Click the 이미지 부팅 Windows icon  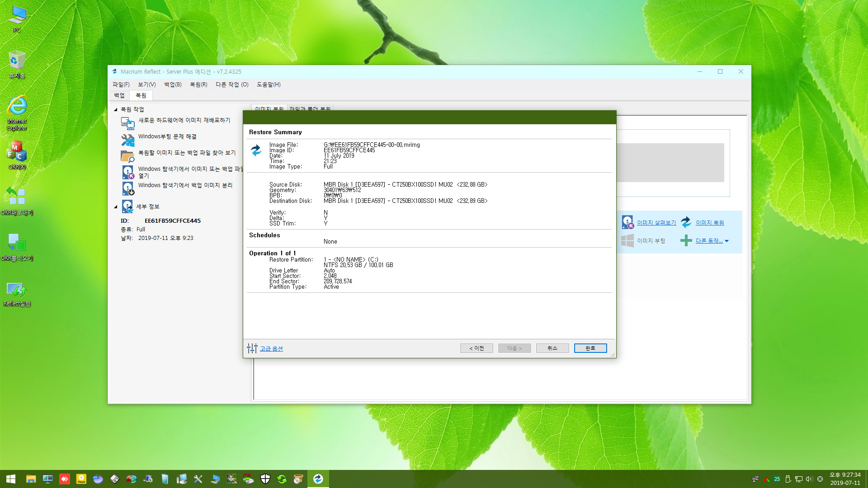coord(627,240)
